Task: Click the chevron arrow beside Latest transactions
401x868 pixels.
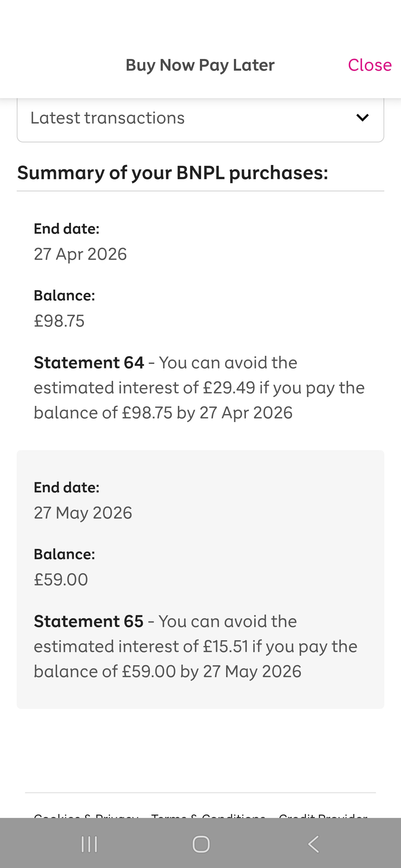Action: 362,118
